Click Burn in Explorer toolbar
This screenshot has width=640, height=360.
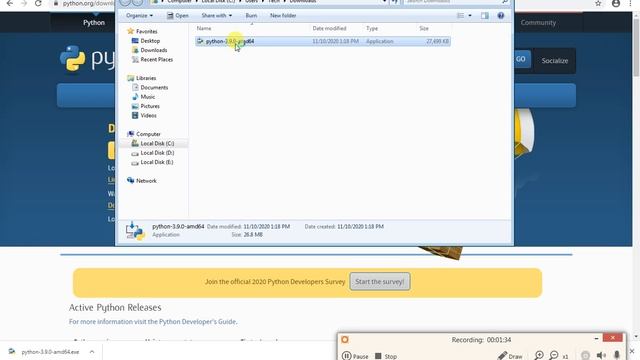tap(251, 16)
